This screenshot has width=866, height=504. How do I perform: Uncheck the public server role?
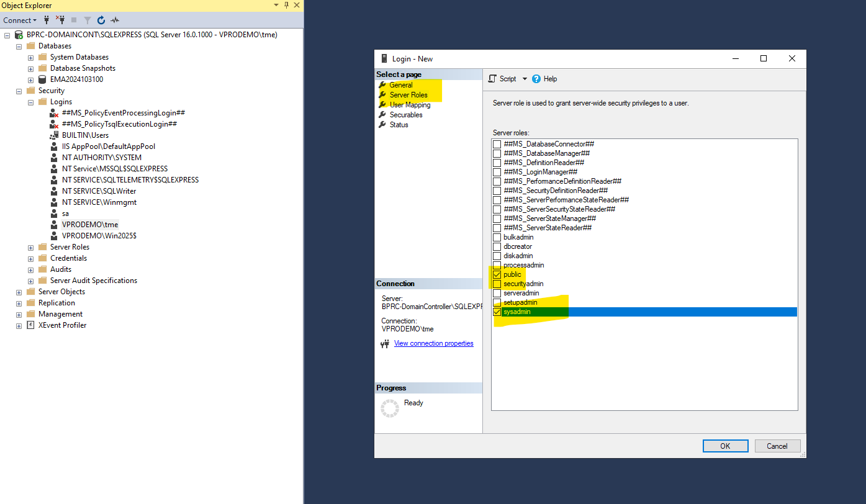point(497,274)
